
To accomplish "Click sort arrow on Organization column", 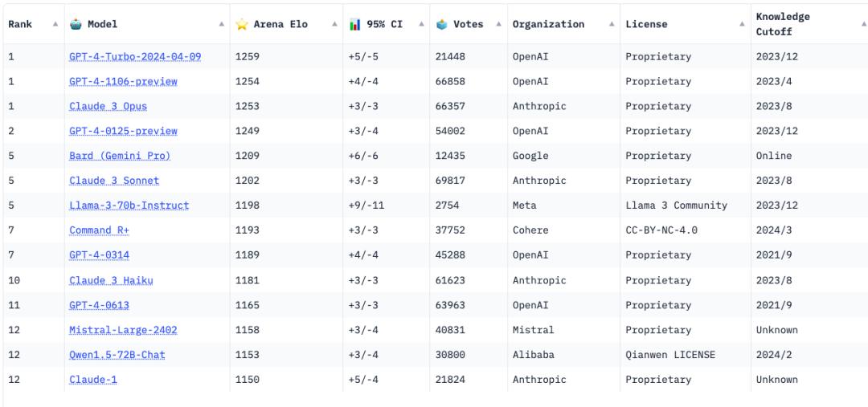I will click(612, 24).
